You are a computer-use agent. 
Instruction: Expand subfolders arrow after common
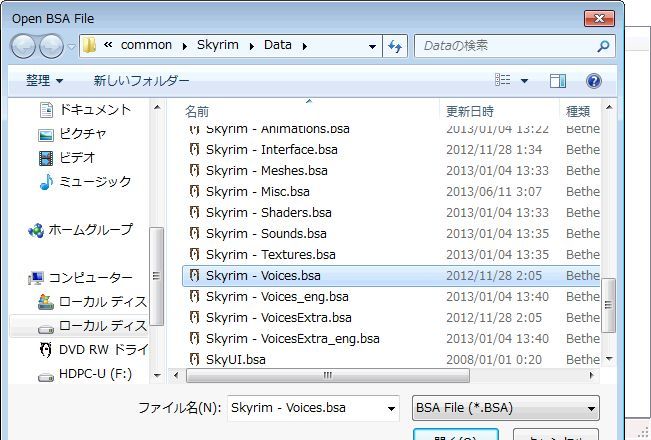point(184,46)
